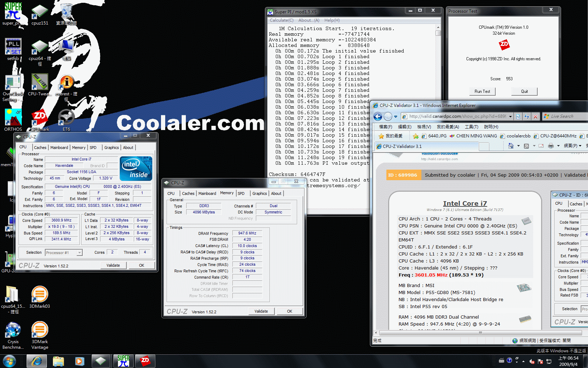Switch to Super PI taskbar button
The height and width of the screenshot is (368, 588).
pyautogui.click(x=123, y=361)
